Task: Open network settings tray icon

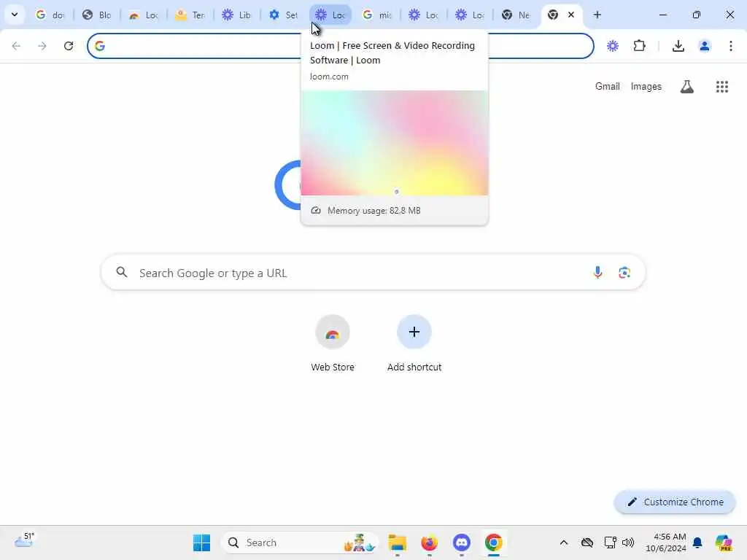Action: coord(611,542)
